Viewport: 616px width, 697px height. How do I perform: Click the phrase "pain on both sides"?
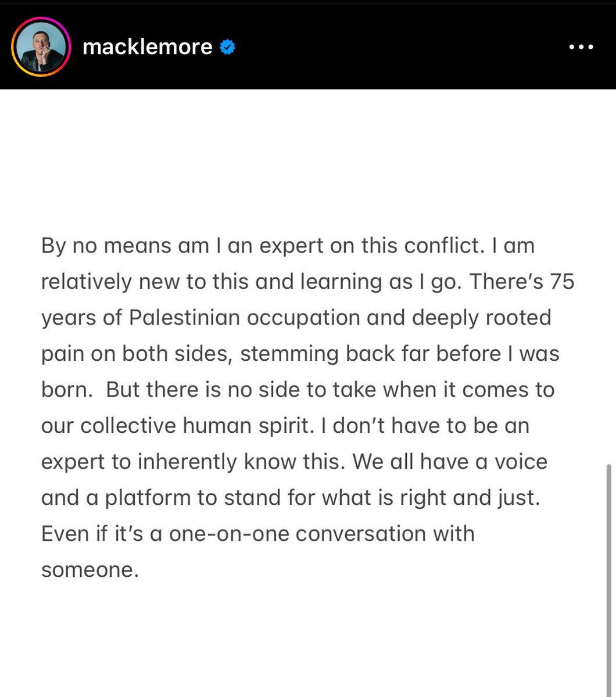(x=137, y=354)
